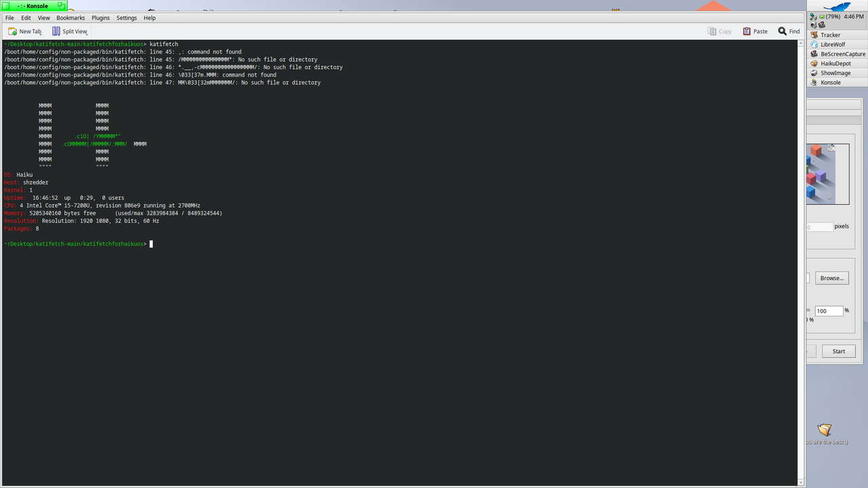Click the Browse button in BeScreenCapture

click(x=831, y=278)
